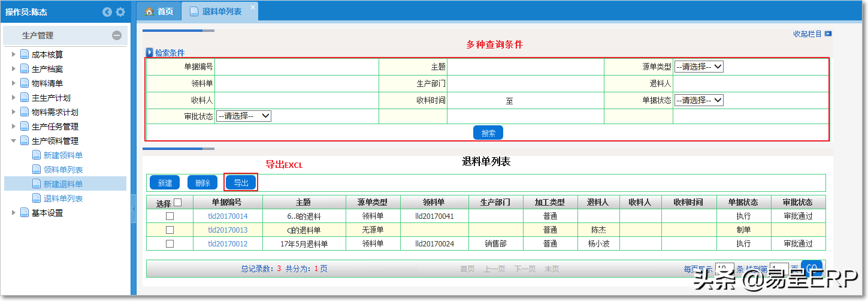Click the 检索条件 arrow icon

[x=150, y=53]
